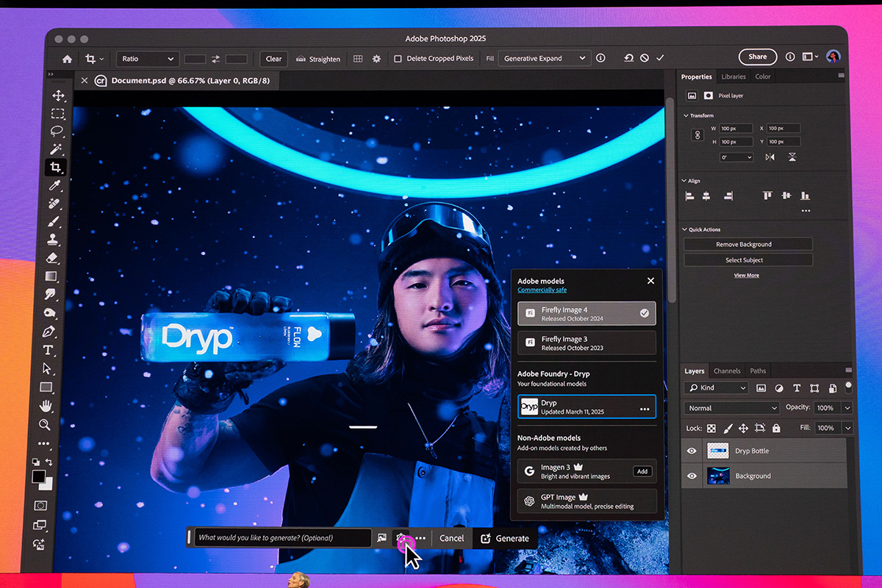
Task: Align top edges in Align section
Action: tap(767, 196)
